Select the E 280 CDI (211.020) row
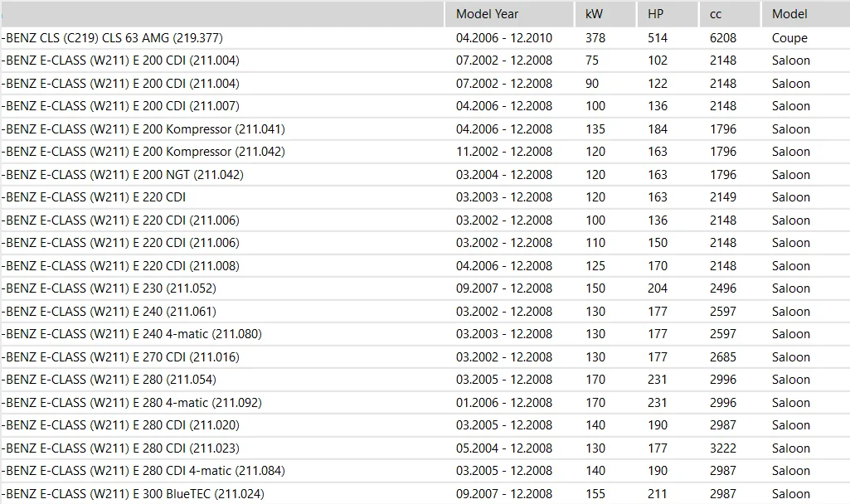Viewport: 850px width, 504px height. pyautogui.click(x=425, y=425)
